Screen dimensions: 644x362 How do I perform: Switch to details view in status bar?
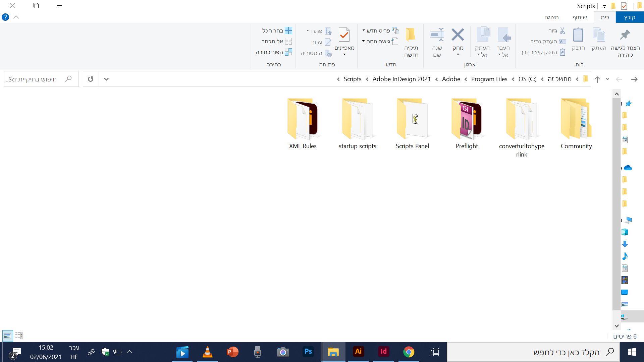click(x=19, y=335)
